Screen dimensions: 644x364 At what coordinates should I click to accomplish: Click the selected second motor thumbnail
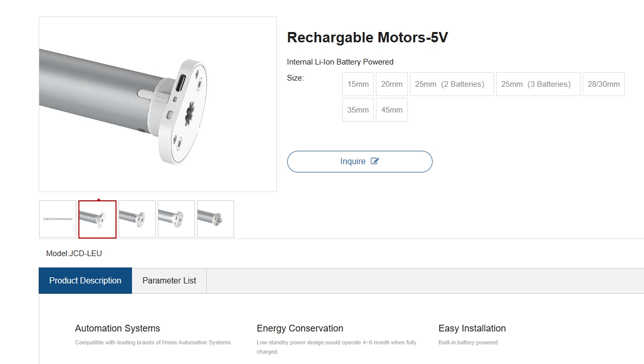click(x=97, y=219)
